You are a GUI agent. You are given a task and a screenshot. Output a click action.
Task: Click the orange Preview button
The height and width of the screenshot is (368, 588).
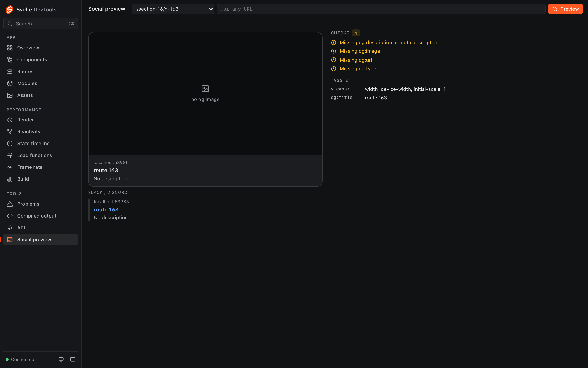point(565,9)
